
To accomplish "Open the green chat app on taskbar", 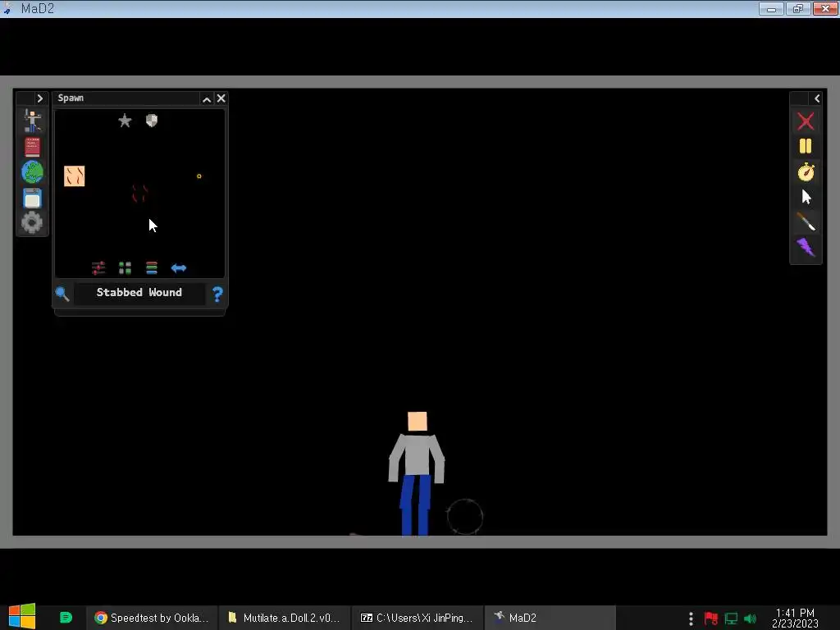I will click(66, 618).
